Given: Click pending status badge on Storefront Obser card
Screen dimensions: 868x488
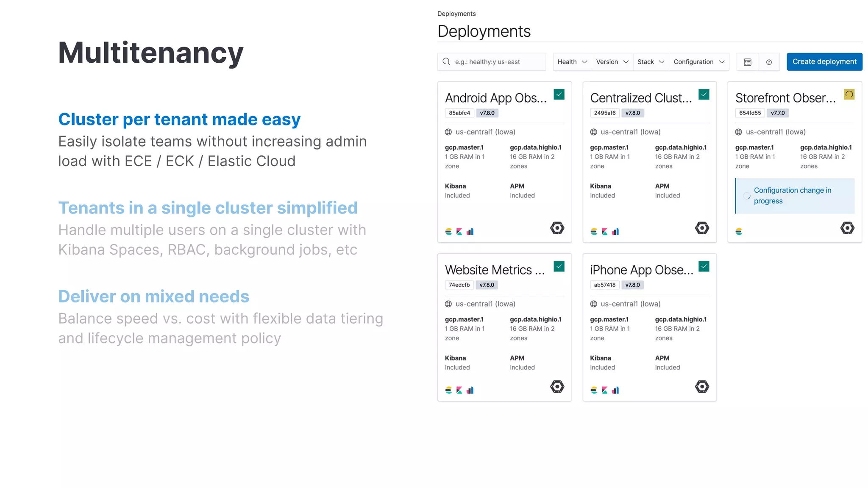Looking at the screenshot, I should pyautogui.click(x=849, y=94).
